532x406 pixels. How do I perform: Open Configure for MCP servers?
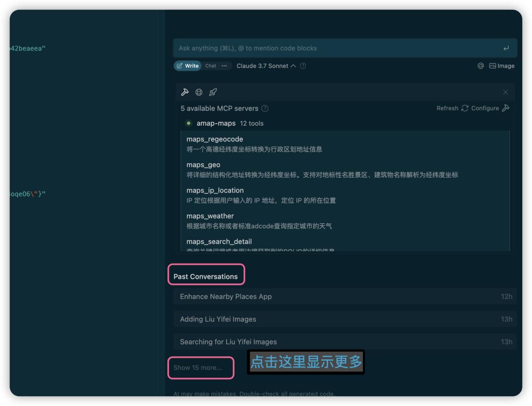point(490,108)
